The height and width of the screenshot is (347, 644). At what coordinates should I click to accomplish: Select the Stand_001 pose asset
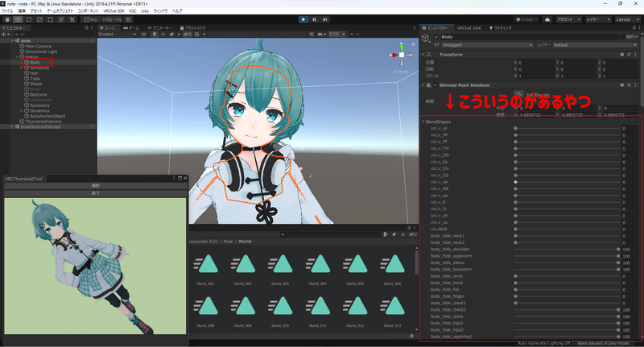coord(205,268)
